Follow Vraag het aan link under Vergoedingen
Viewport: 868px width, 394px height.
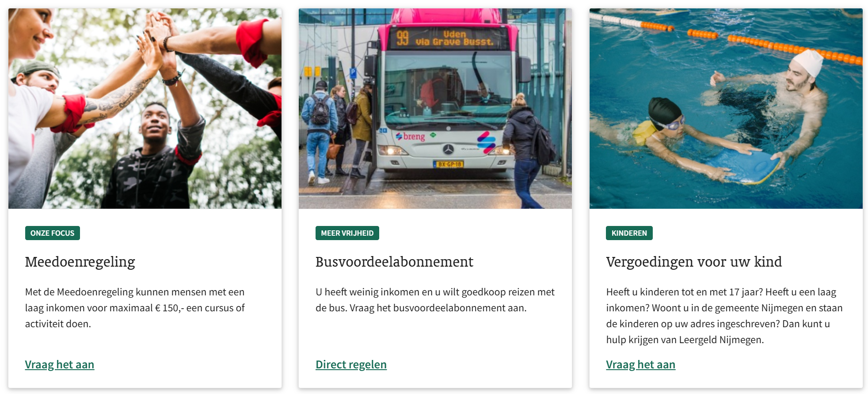(640, 364)
